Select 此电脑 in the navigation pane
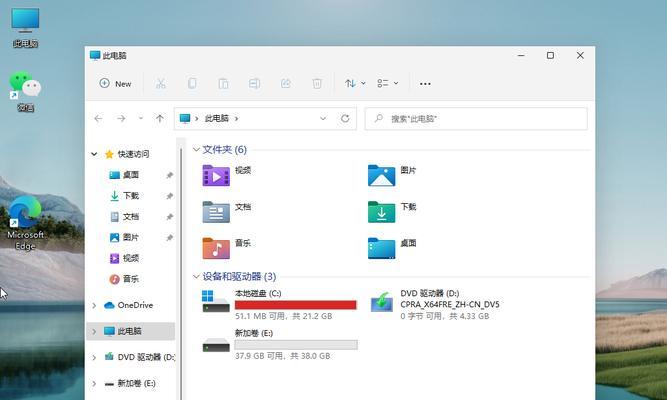667x400 pixels. (129, 331)
